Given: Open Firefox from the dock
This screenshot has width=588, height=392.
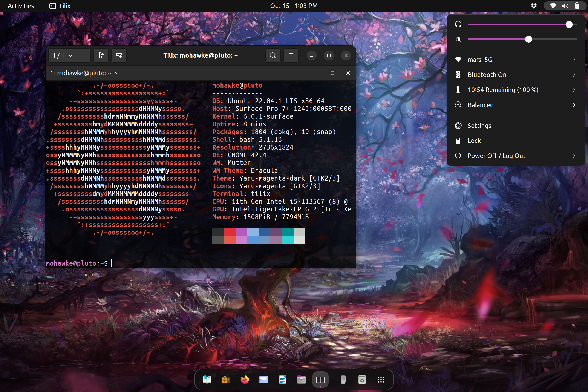Looking at the screenshot, I should click(245, 380).
